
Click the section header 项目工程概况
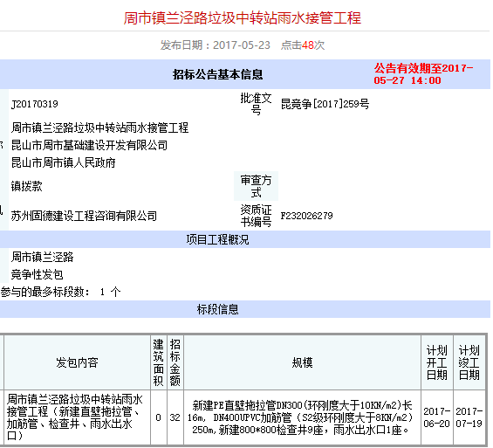(217, 239)
